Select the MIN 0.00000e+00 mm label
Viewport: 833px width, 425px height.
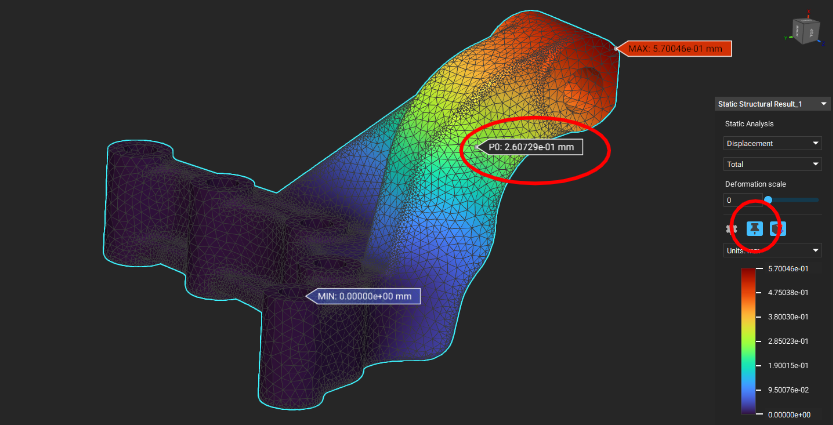(364, 296)
